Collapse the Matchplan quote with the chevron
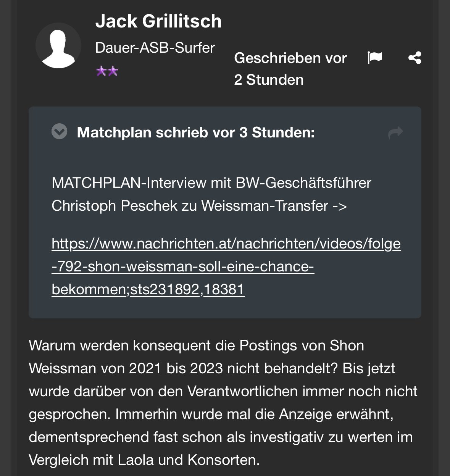Image resolution: width=450 pixels, height=476 pixels. pyautogui.click(x=59, y=132)
